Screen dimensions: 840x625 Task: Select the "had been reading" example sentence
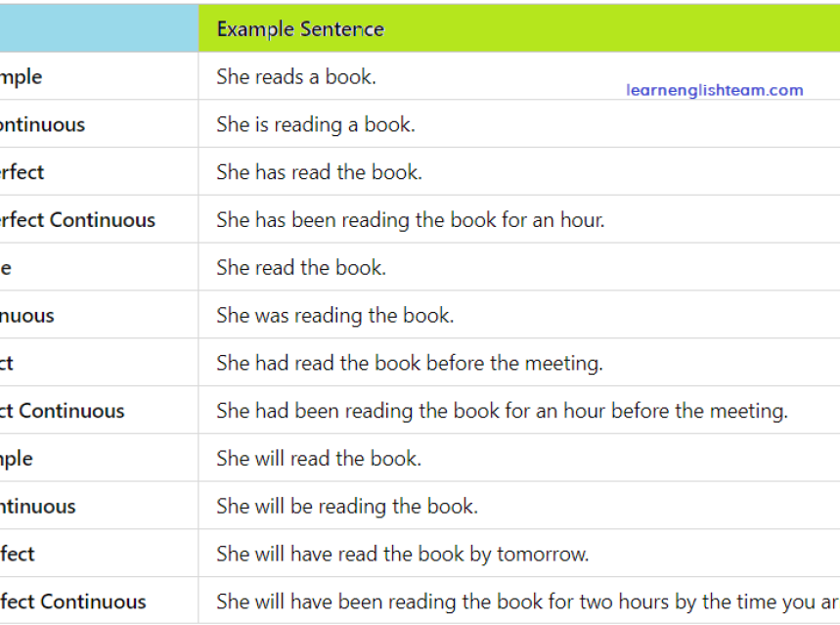tap(502, 411)
